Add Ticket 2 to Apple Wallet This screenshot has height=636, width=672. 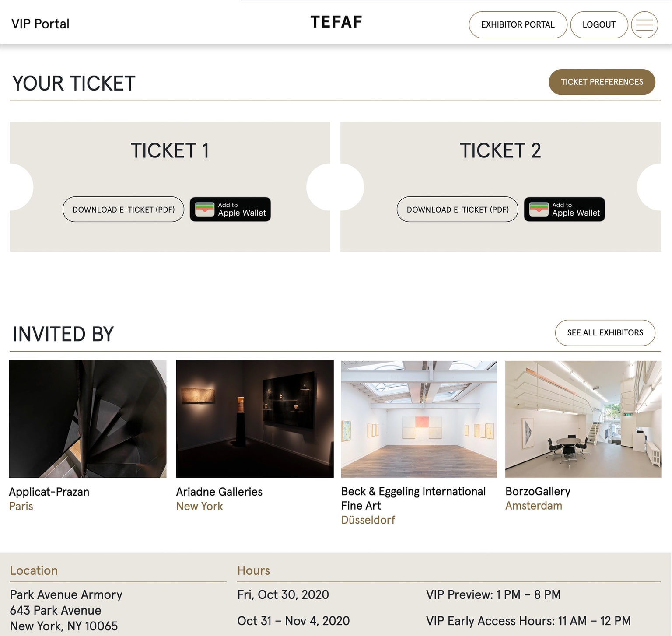pyautogui.click(x=564, y=210)
